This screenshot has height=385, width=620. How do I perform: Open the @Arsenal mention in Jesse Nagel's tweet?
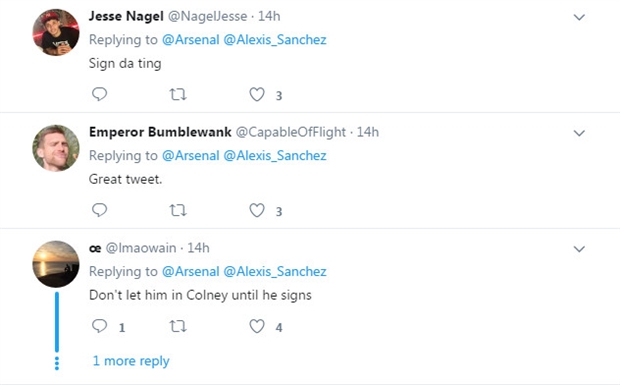tap(191, 40)
